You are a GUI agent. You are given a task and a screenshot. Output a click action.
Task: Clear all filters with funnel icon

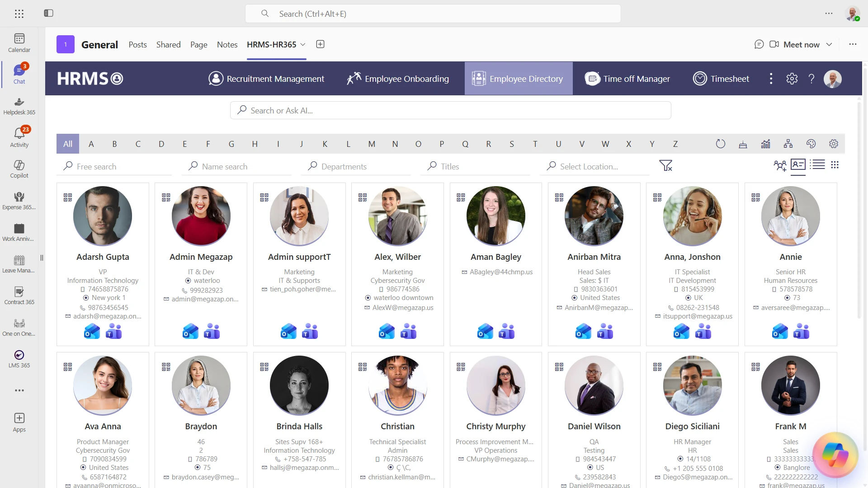coord(665,166)
